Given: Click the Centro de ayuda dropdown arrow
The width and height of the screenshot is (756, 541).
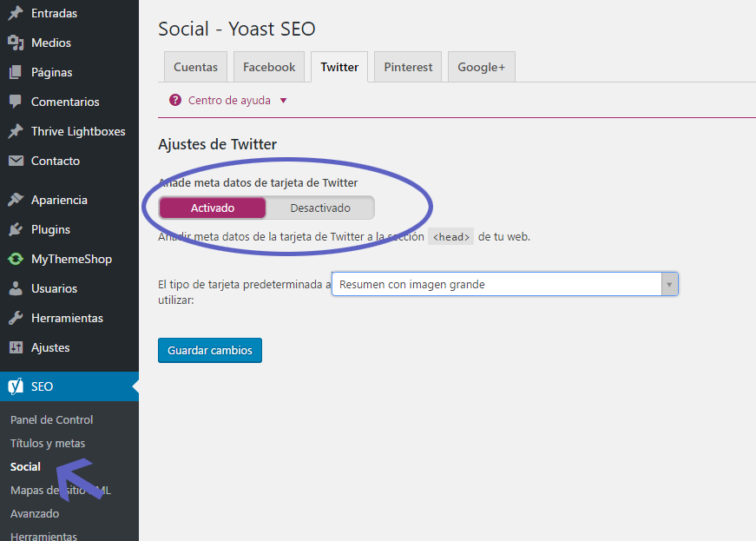Looking at the screenshot, I should pos(284,101).
